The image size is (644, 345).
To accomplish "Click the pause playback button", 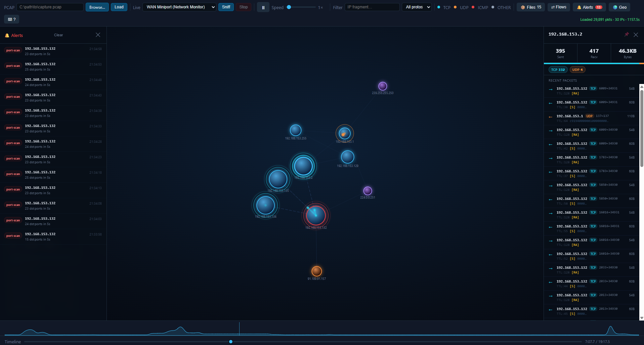I will coord(263,7).
